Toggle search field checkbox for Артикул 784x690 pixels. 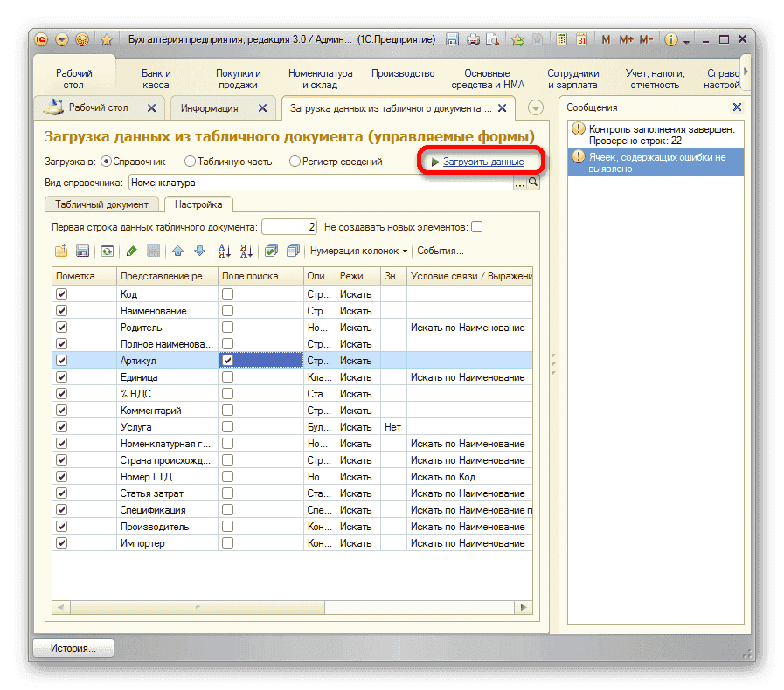point(227,360)
